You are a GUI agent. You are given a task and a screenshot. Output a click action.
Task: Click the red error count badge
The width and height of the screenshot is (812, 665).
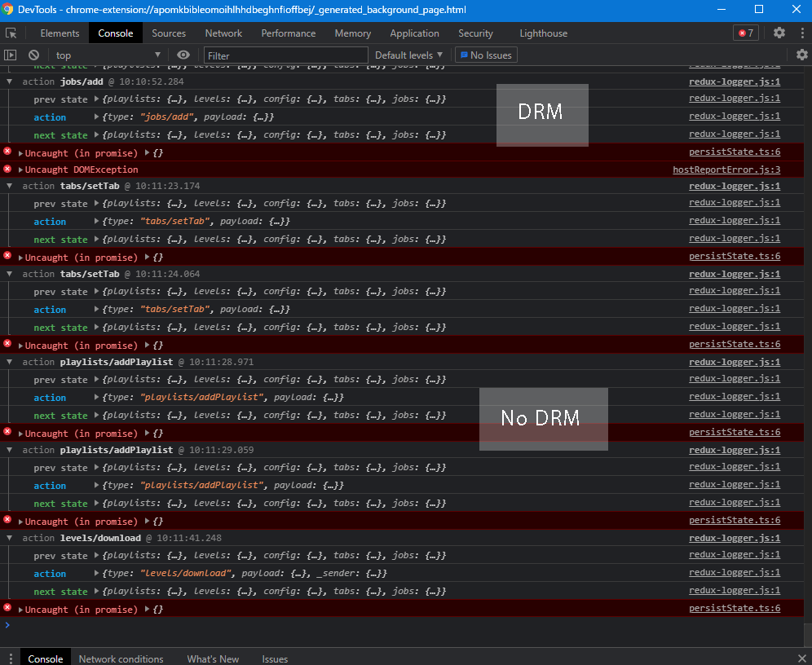(745, 33)
